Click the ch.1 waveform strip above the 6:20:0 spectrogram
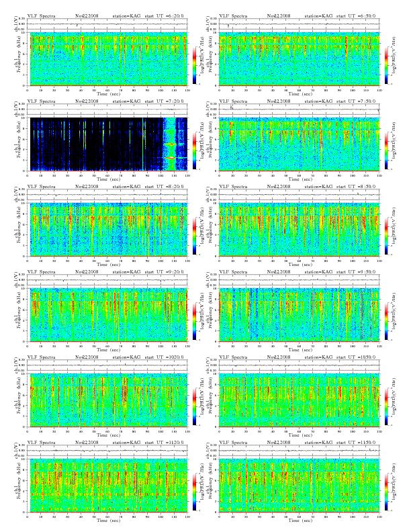Image resolution: width=411 pixels, height=532 pixels. 107,24
